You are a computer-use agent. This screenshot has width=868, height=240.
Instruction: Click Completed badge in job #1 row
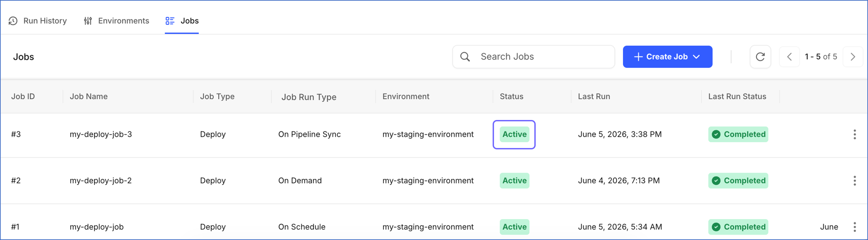click(738, 227)
